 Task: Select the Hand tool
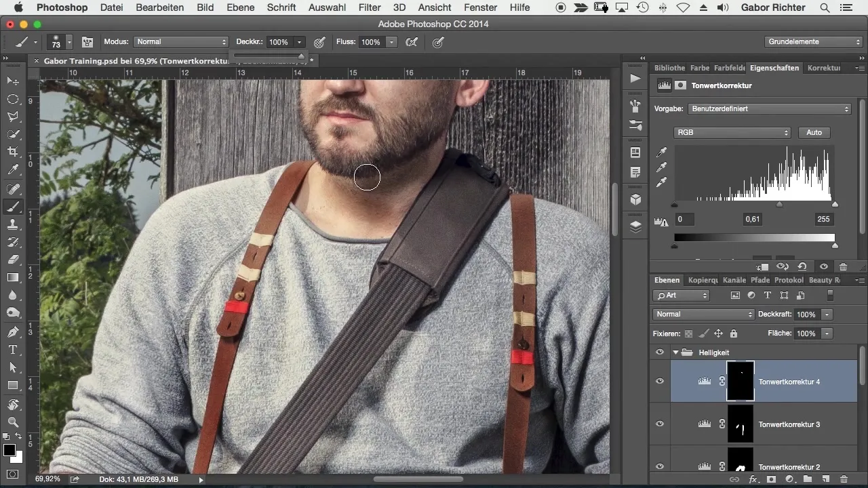[x=12, y=405]
